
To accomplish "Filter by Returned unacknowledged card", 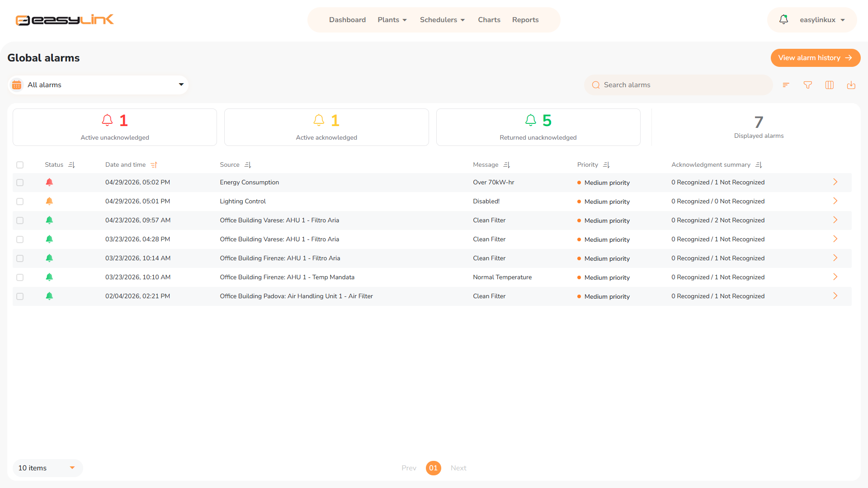I will tap(538, 127).
